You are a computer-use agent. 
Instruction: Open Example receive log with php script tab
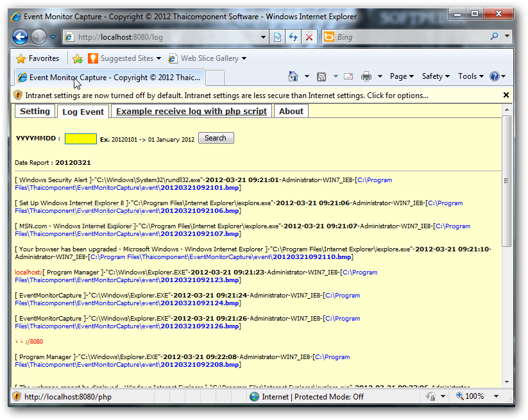tap(191, 112)
